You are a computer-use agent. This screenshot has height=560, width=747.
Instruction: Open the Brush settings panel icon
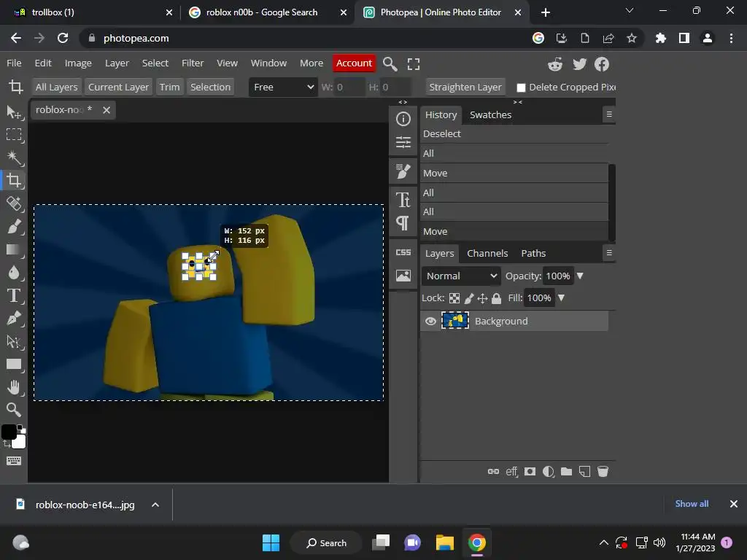pos(403,171)
